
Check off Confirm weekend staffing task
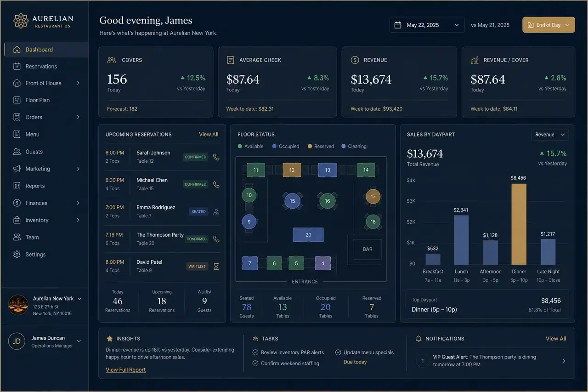(x=255, y=364)
